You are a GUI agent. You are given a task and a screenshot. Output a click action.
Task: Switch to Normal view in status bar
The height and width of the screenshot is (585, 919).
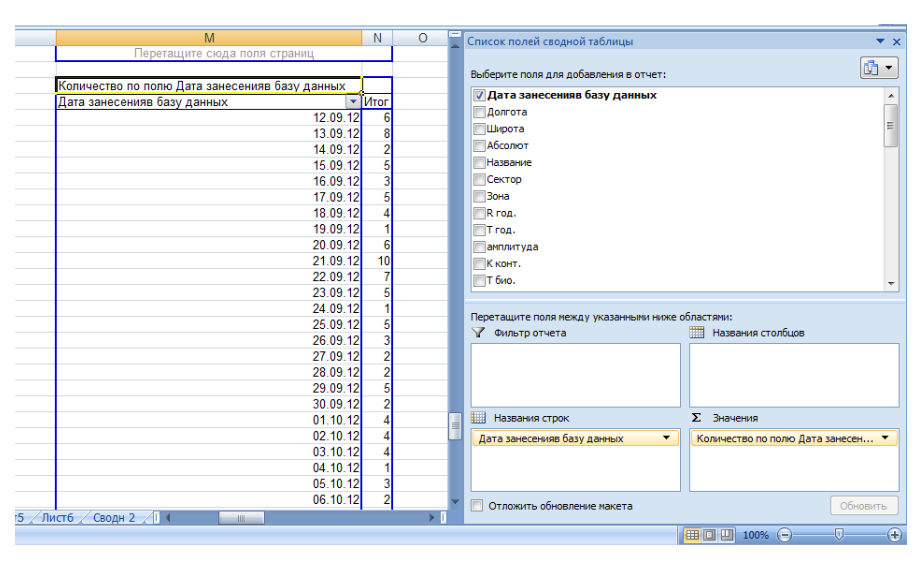pos(692,535)
